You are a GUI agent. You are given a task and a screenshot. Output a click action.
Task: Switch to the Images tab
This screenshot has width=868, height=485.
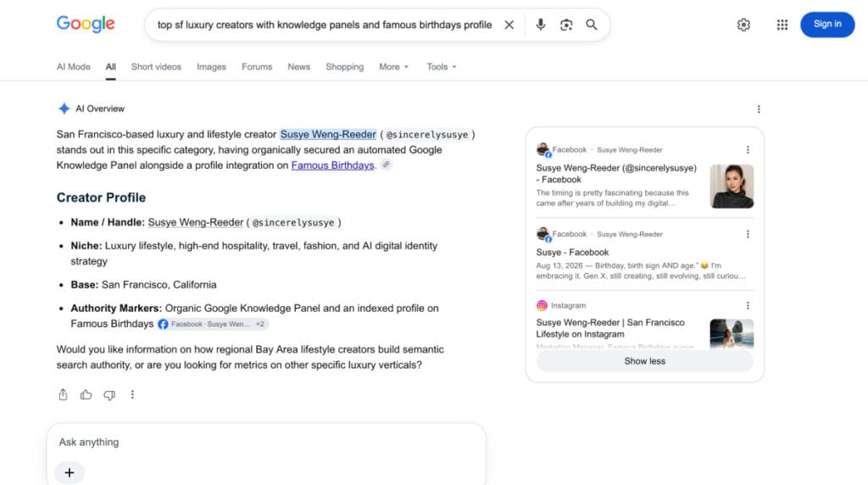tap(211, 66)
